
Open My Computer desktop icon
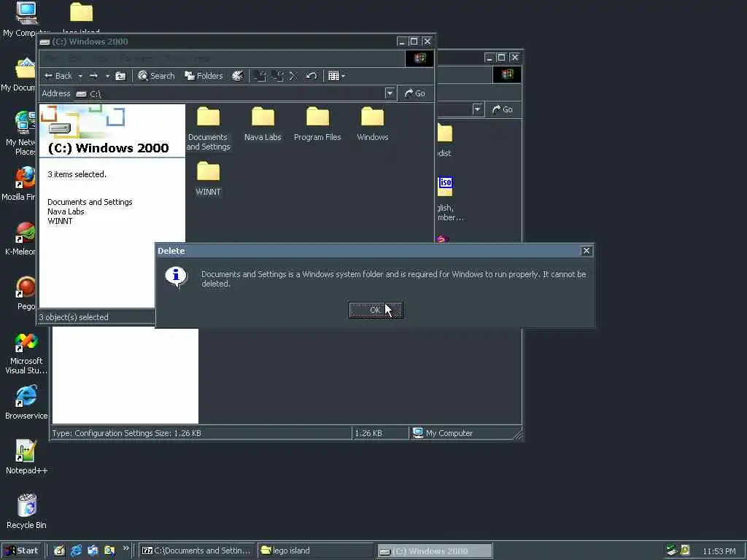[26, 13]
